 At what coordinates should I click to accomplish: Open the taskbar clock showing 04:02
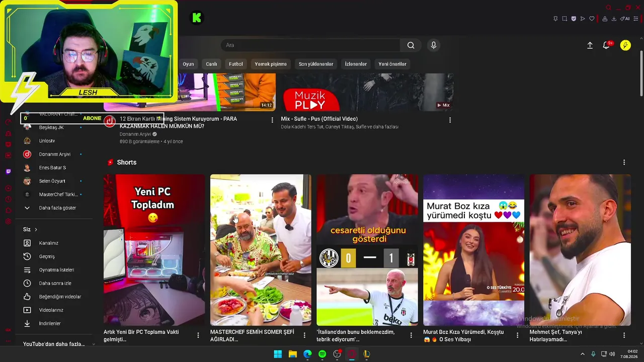(629, 354)
